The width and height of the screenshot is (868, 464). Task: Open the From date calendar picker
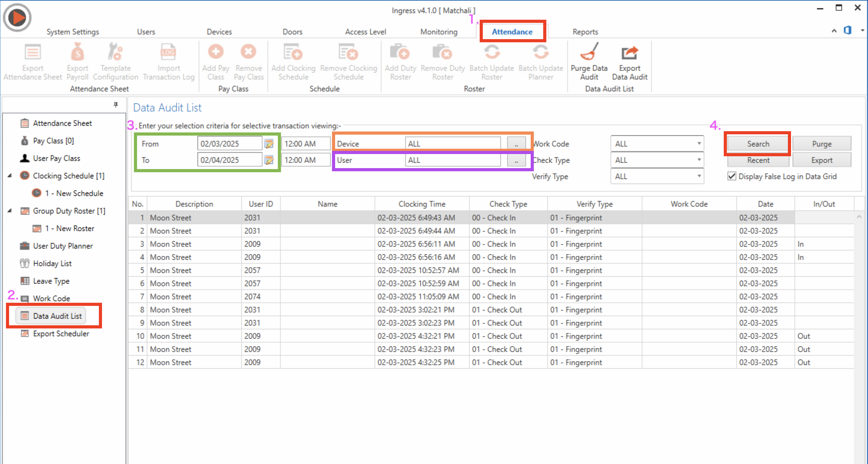pos(269,144)
